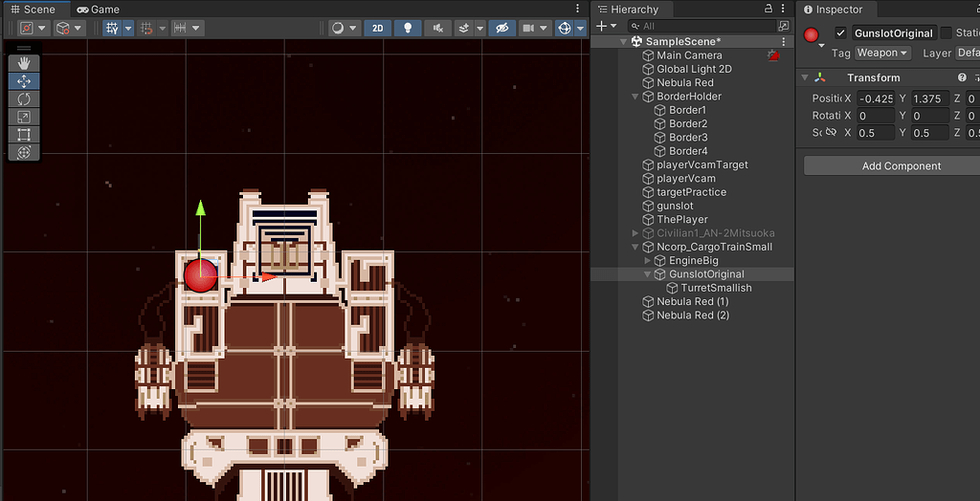Select the Rotate tool
This screenshot has width=980, height=501.
[x=24, y=98]
